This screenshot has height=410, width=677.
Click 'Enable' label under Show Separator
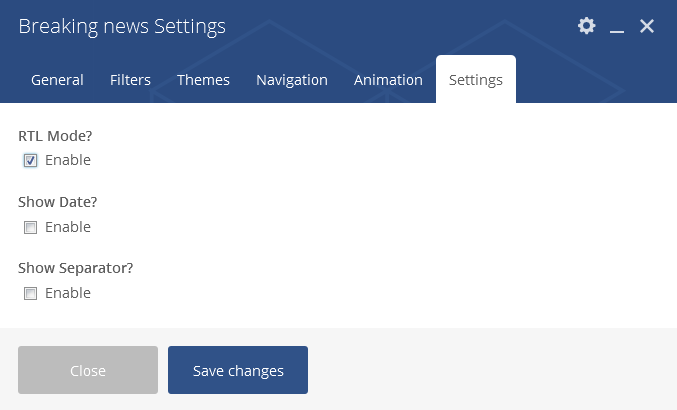pyautogui.click(x=68, y=293)
